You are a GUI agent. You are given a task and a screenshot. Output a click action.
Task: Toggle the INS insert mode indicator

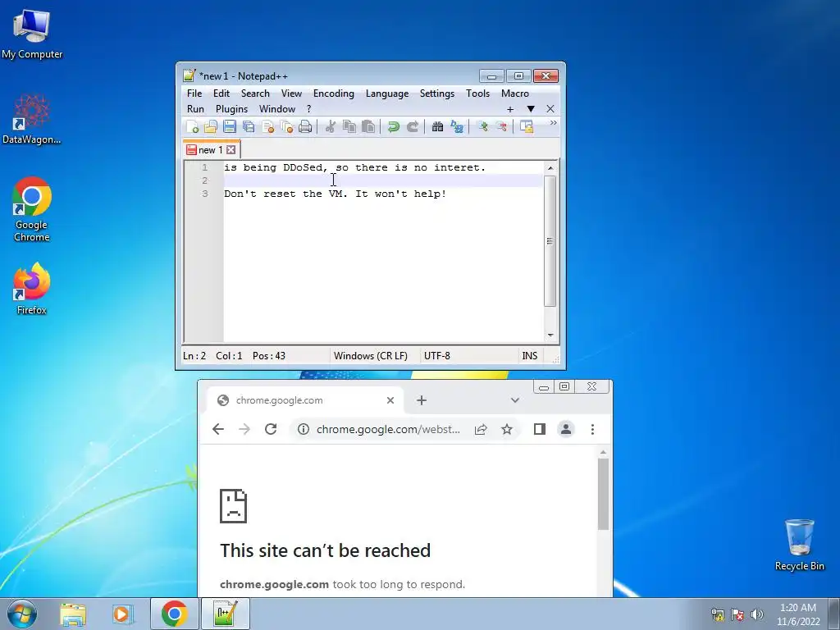(529, 356)
